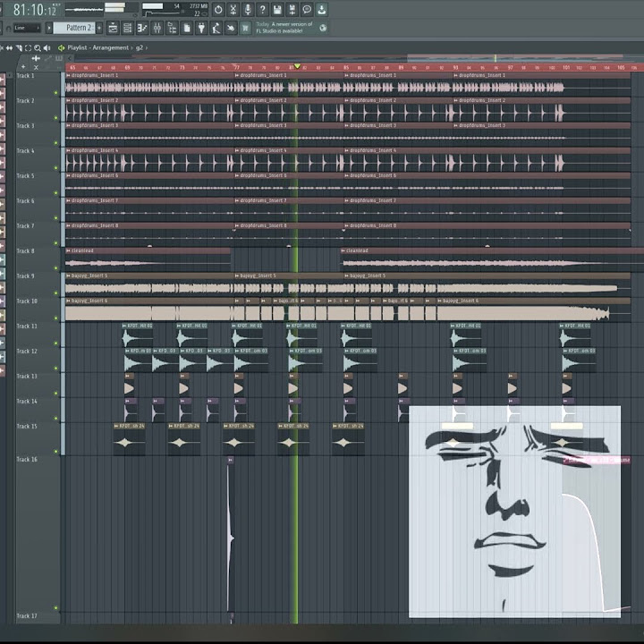Toggle mute dot for Track 16
The width and height of the screenshot is (644, 644).
(56, 608)
